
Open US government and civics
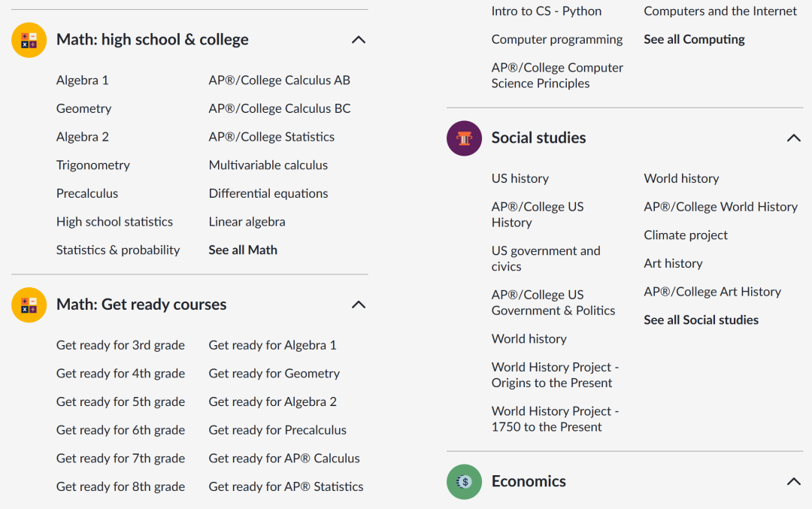[x=546, y=259]
